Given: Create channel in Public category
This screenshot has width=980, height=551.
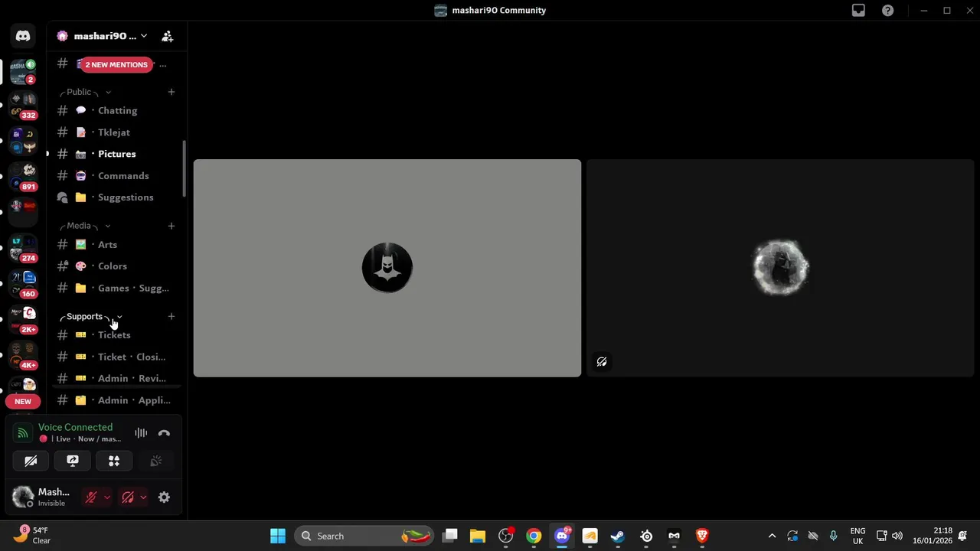Looking at the screenshot, I should click(171, 92).
